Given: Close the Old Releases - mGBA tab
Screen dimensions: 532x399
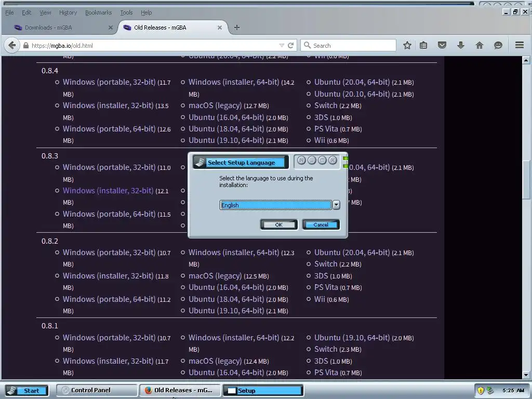Looking at the screenshot, I should (220, 28).
